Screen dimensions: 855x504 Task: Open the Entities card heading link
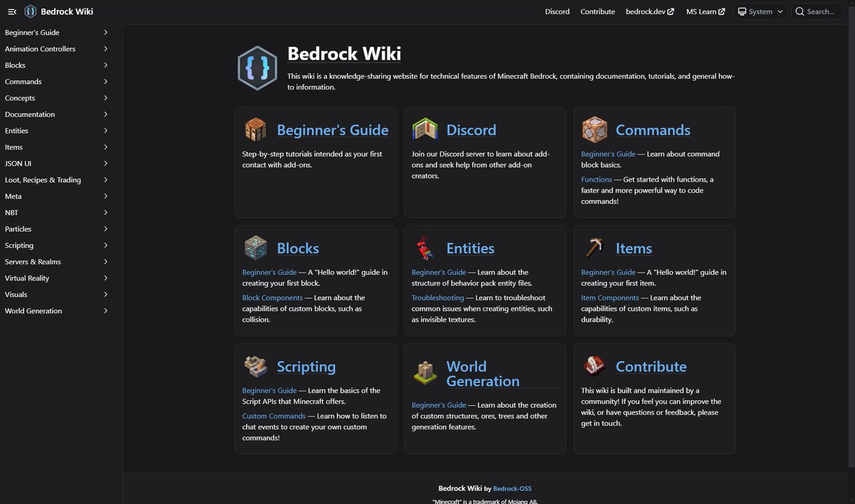470,248
